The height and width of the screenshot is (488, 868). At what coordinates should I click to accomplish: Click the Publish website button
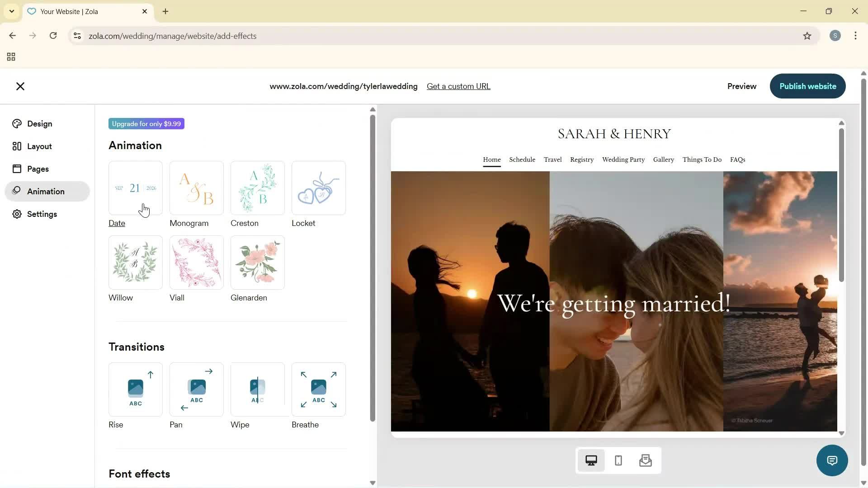pyautogui.click(x=808, y=86)
